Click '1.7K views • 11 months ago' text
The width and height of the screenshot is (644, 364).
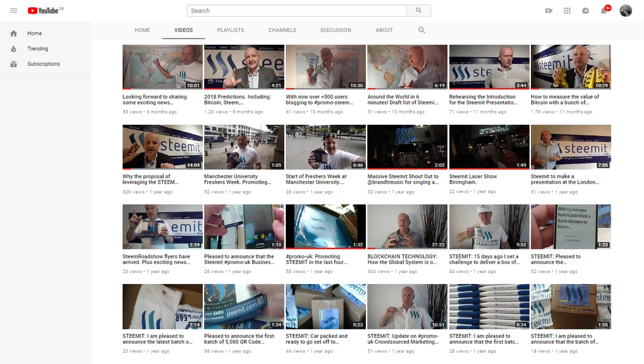[x=561, y=112]
